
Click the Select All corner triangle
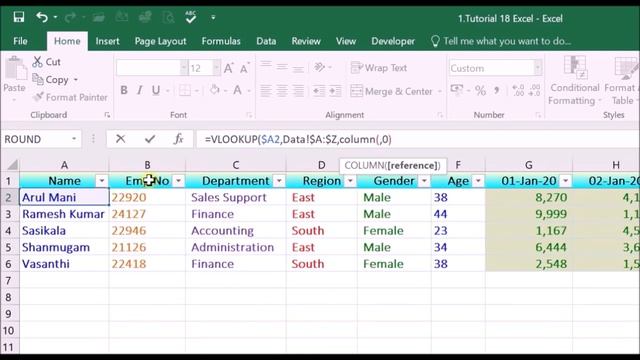[12, 165]
